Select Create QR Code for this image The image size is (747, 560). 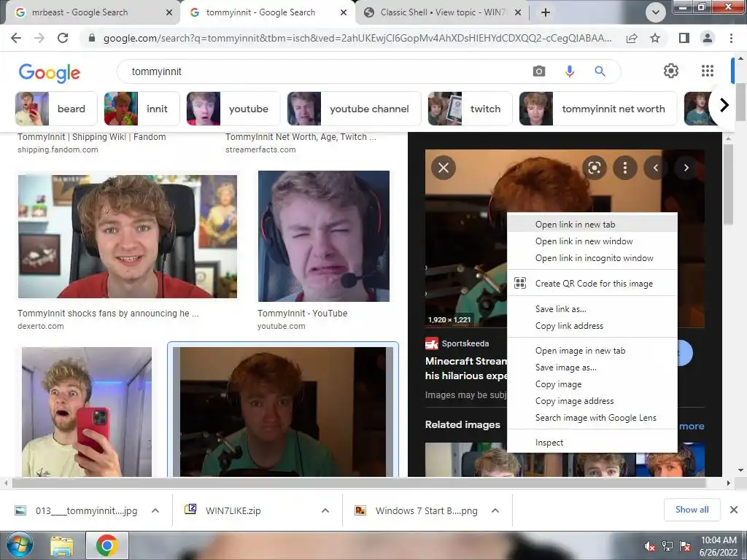coord(592,284)
